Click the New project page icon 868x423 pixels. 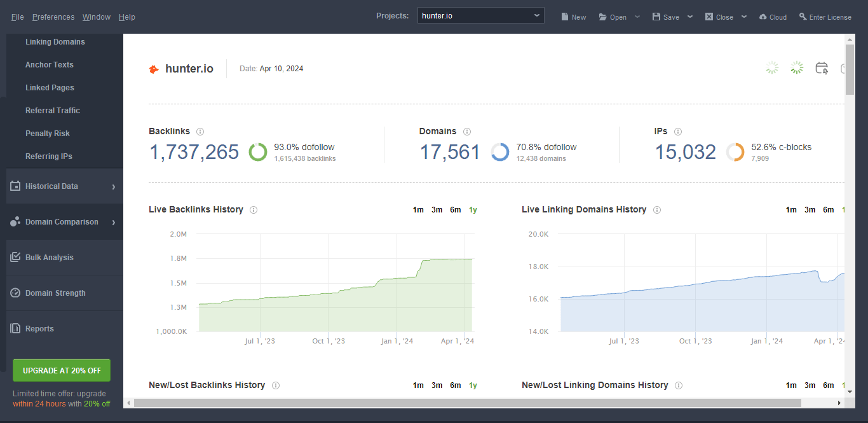click(564, 17)
